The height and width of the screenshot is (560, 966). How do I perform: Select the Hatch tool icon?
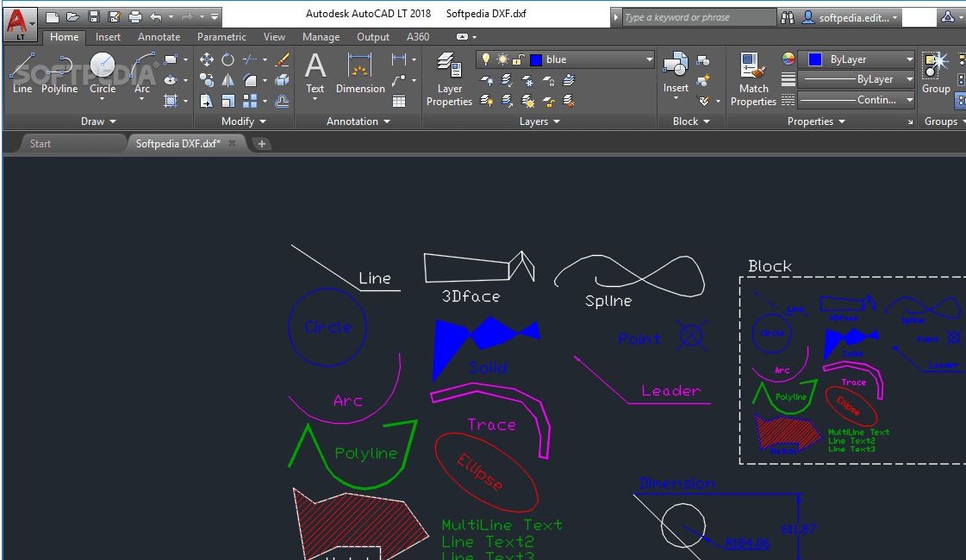(171, 101)
